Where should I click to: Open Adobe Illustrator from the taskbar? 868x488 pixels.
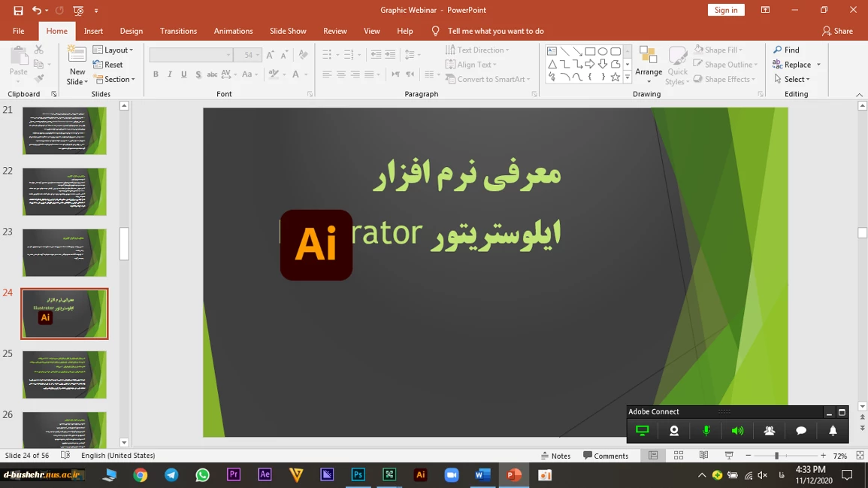pos(421,474)
